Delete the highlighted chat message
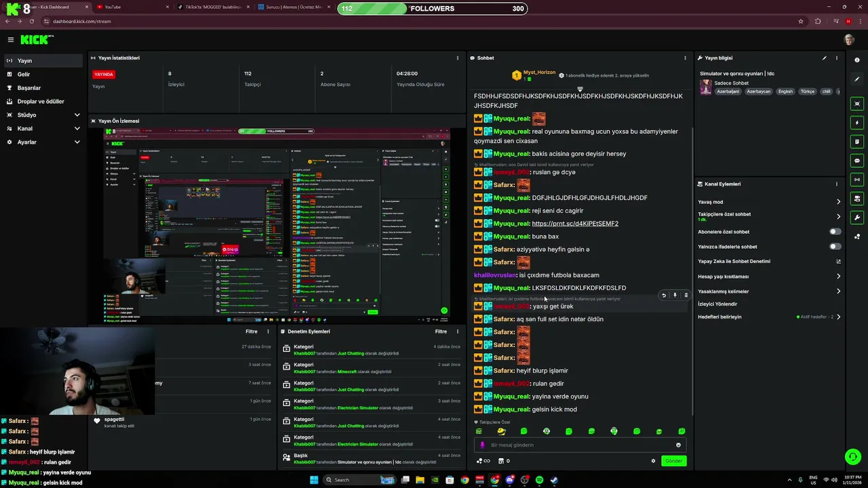The image size is (868, 488). tap(686, 296)
